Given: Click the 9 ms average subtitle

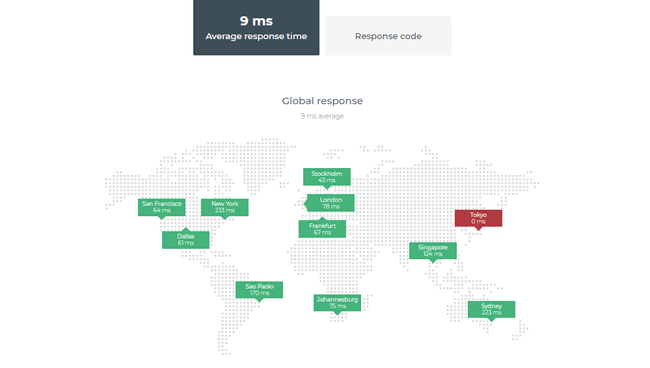Looking at the screenshot, I should click(x=322, y=116).
